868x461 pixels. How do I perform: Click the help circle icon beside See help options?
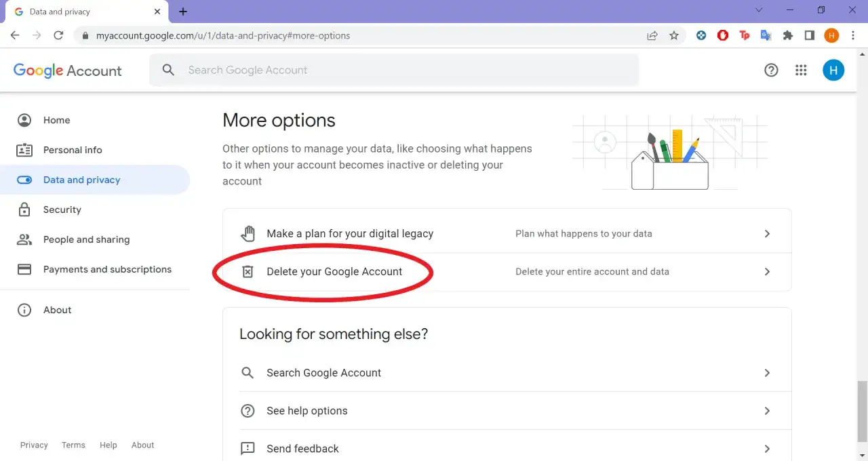tap(248, 411)
